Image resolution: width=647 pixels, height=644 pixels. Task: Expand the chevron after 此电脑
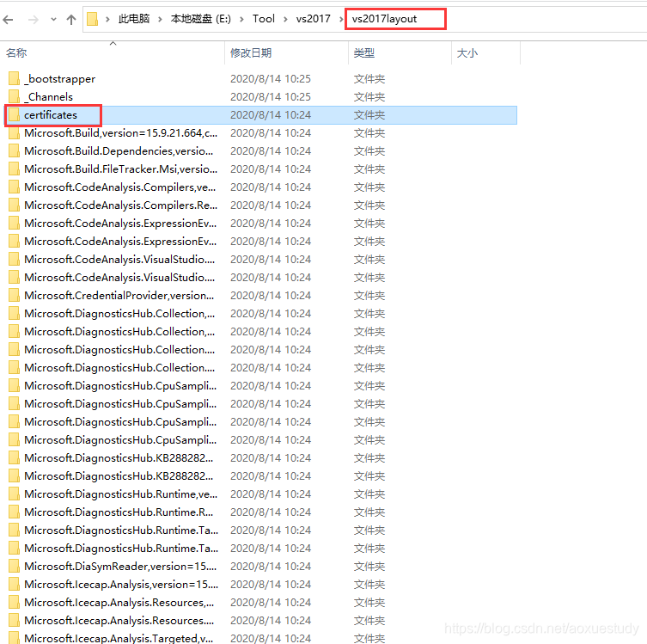point(160,19)
